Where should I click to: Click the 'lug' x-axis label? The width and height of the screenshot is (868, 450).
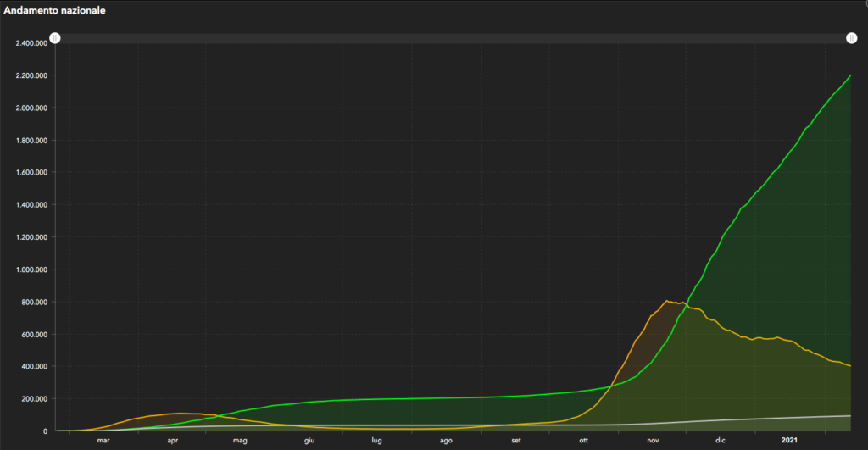(376, 441)
